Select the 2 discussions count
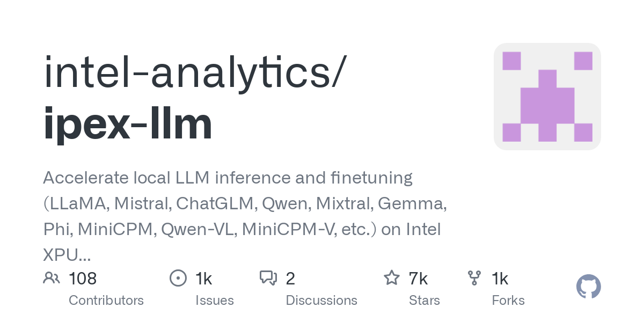 click(x=290, y=279)
